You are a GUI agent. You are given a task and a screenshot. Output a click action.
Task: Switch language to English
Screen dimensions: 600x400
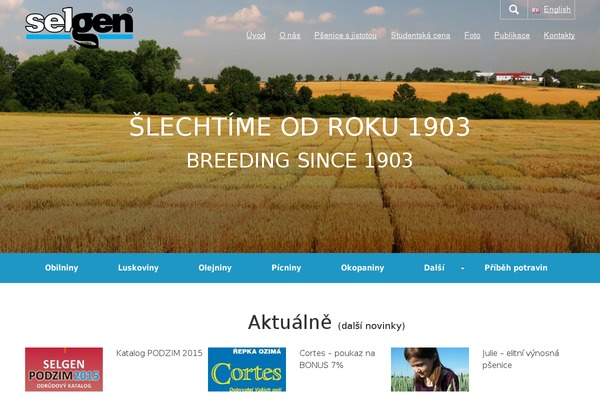pyautogui.click(x=557, y=10)
